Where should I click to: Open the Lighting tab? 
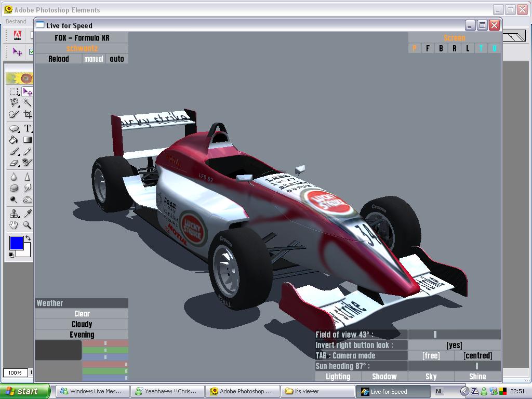point(338,376)
